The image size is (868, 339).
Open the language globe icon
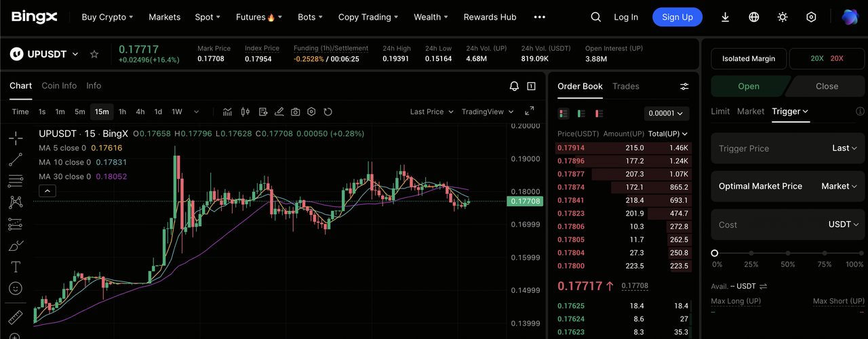[x=754, y=17]
